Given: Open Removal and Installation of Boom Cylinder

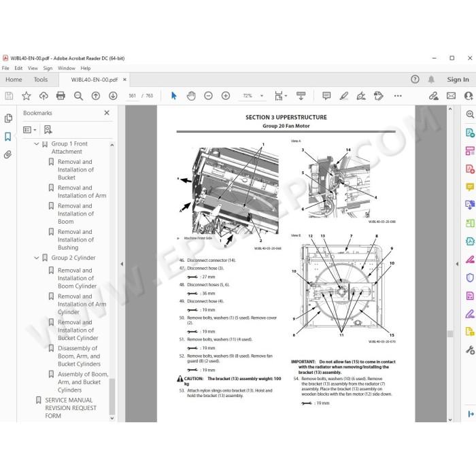Looking at the screenshot, I should point(77,278).
